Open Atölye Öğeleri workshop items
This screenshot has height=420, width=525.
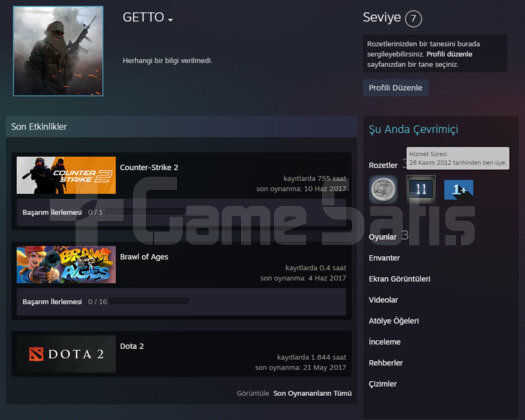point(394,321)
